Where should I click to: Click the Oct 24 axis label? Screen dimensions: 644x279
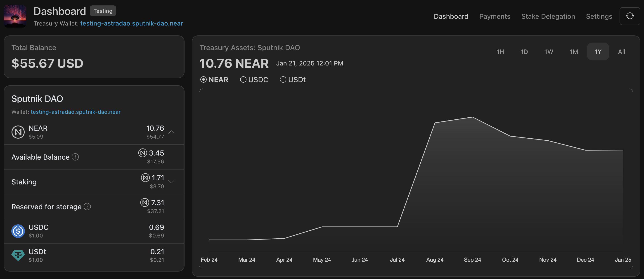tap(510, 260)
